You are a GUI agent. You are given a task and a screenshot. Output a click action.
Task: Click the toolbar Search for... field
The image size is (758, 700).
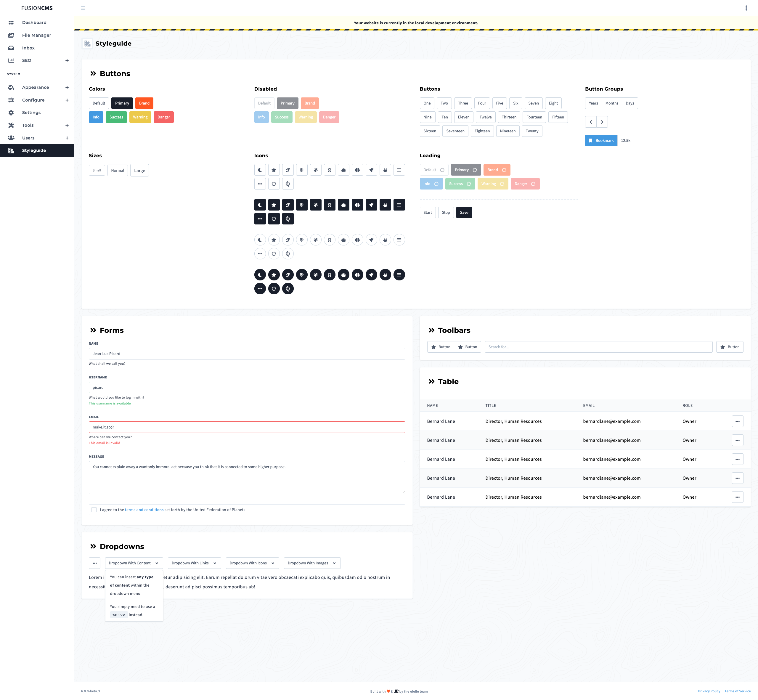598,347
